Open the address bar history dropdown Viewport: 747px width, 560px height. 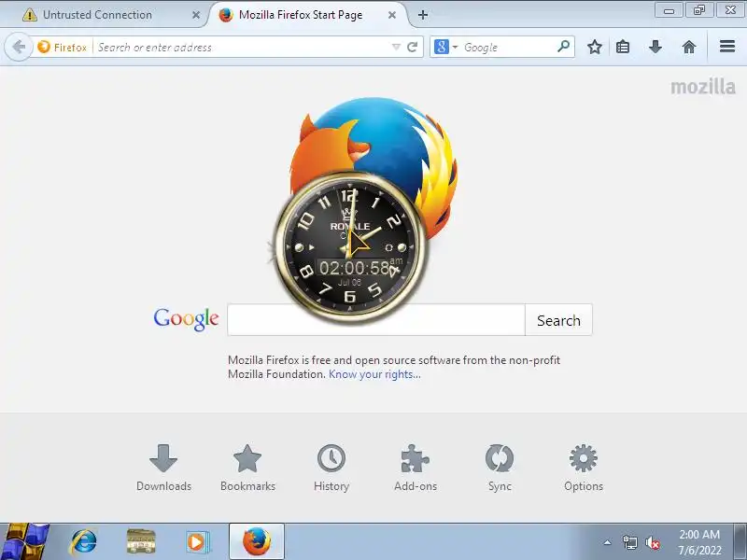point(396,47)
